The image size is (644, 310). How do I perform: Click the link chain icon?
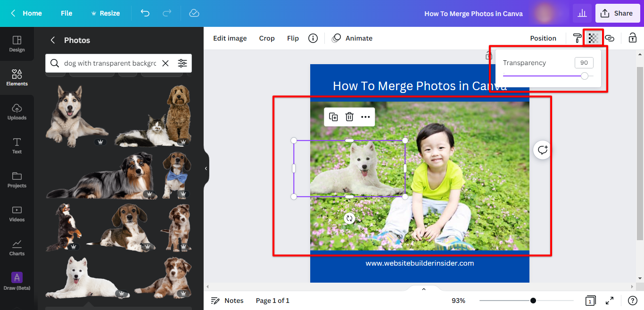(610, 38)
